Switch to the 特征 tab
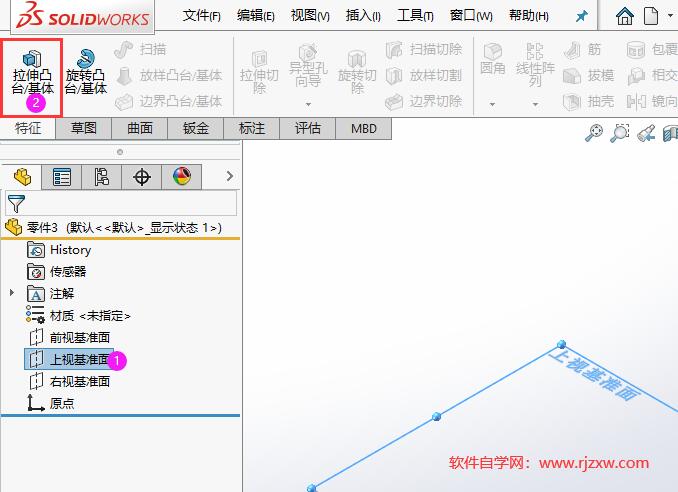The image size is (678, 492). (28, 128)
